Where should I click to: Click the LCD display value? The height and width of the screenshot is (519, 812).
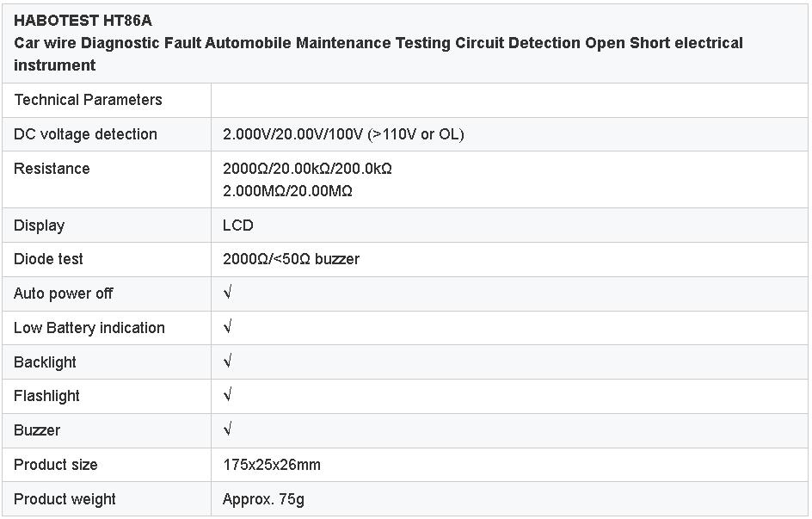click(238, 226)
